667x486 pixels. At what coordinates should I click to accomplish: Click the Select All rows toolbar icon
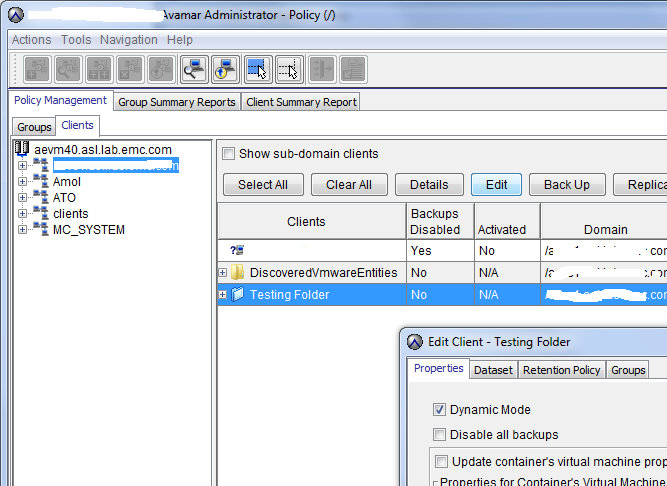coord(258,69)
